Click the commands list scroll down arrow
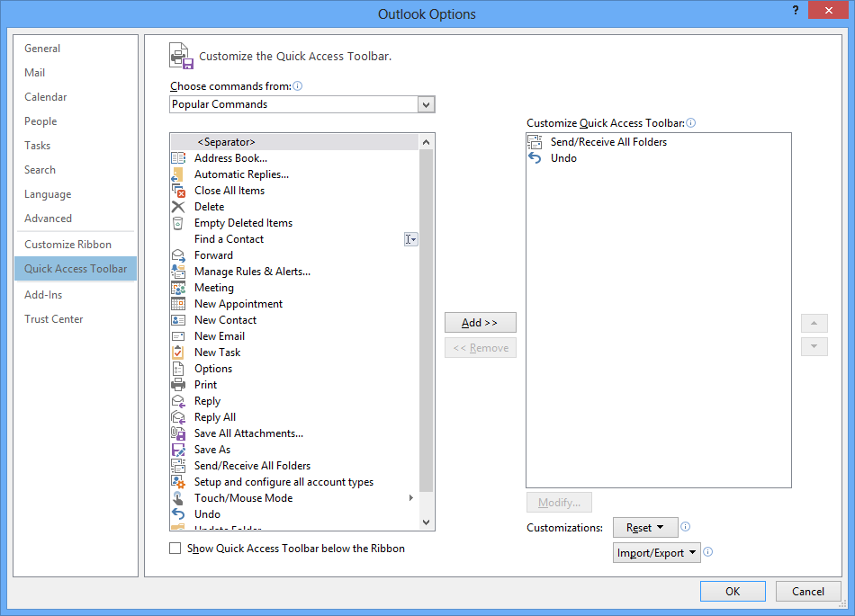Screen dimensions: 855x616 [427, 522]
